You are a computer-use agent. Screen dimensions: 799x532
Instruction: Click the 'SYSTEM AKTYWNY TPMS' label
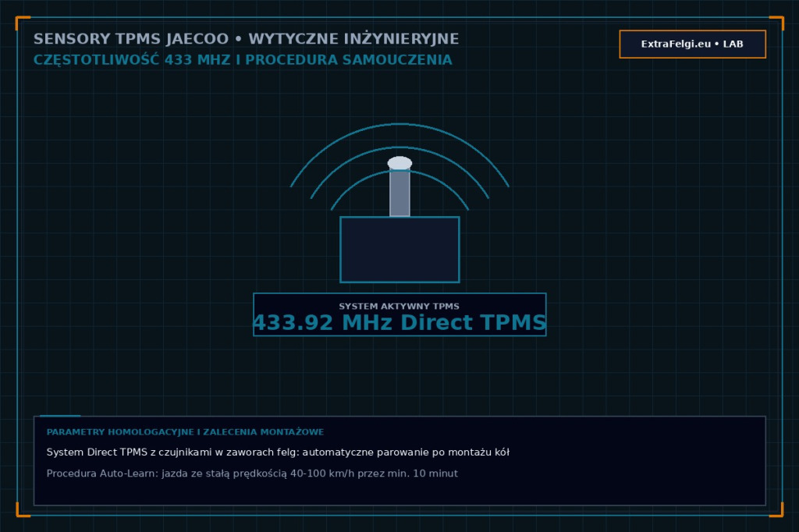(399, 307)
